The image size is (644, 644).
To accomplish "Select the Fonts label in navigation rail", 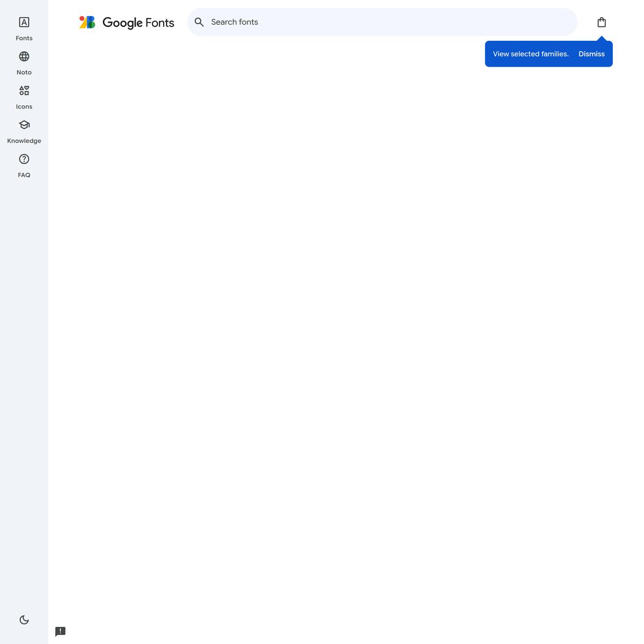I will (24, 38).
